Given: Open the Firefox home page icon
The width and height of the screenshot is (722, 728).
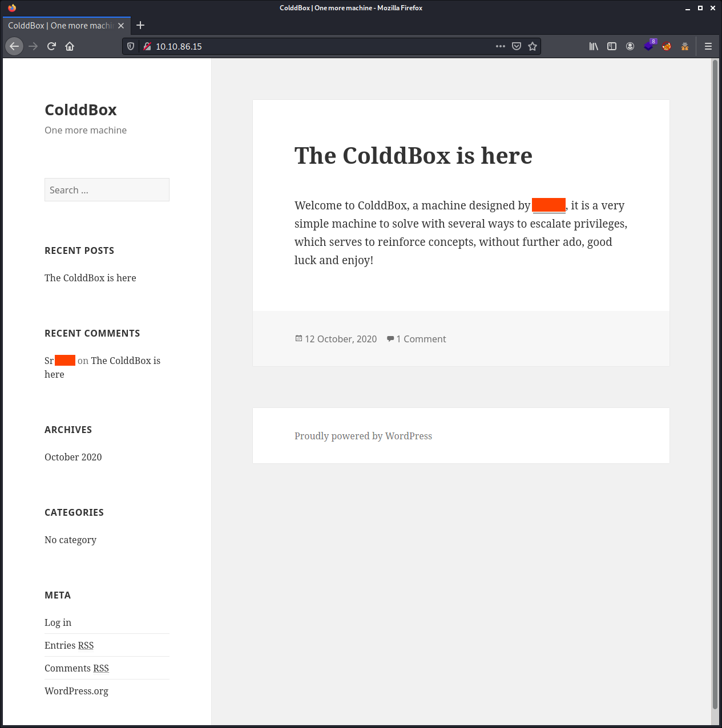Looking at the screenshot, I should 70,46.
